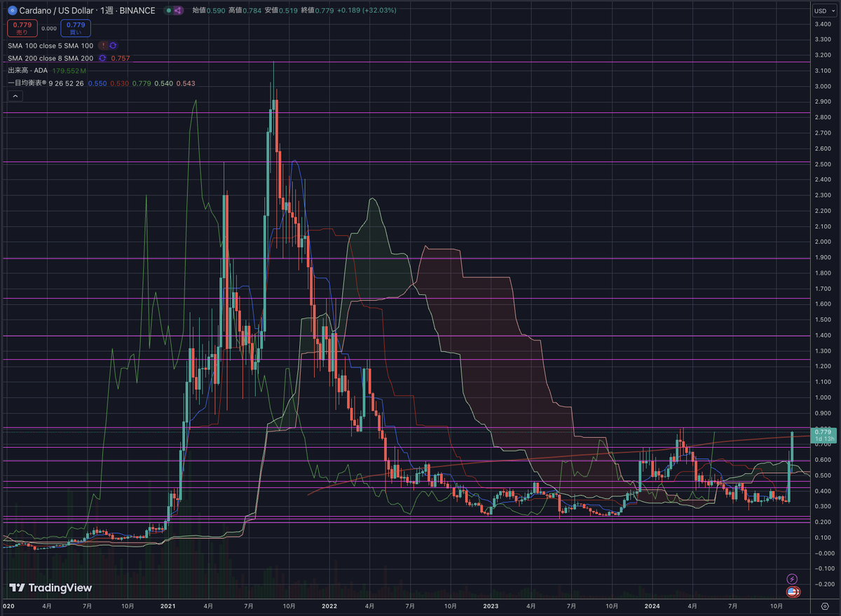This screenshot has width=841, height=616.
Task: Click the blue 0.550 Ichimoku value
Action: 97,83
